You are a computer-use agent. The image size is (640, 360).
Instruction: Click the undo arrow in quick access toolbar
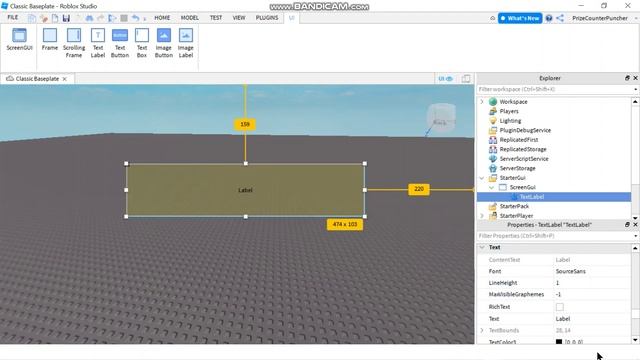click(135, 18)
